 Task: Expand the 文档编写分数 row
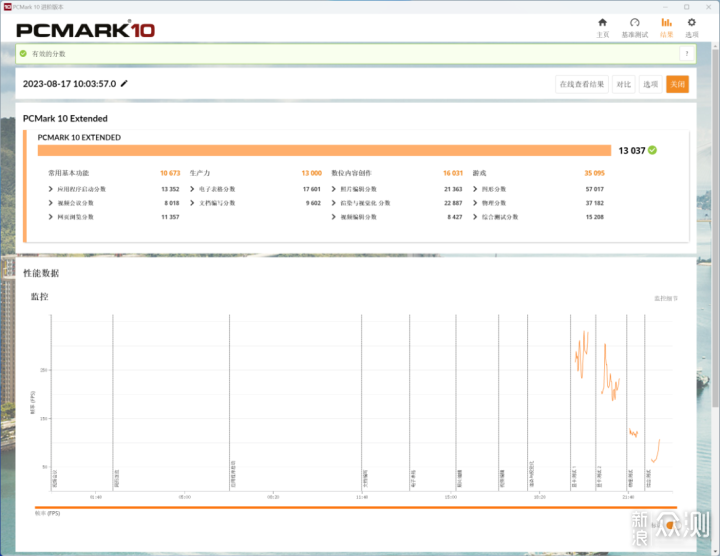point(213,203)
